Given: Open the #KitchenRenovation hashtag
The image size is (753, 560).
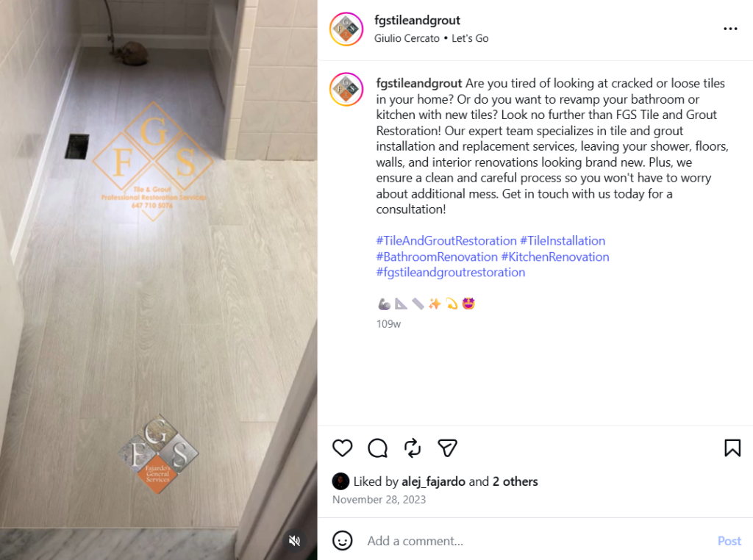Looking at the screenshot, I should [x=555, y=256].
